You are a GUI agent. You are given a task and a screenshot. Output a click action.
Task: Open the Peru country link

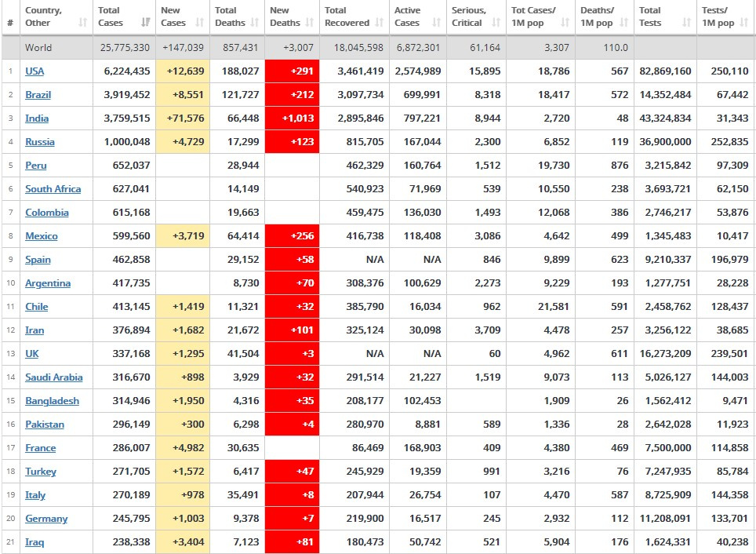pyautogui.click(x=35, y=166)
